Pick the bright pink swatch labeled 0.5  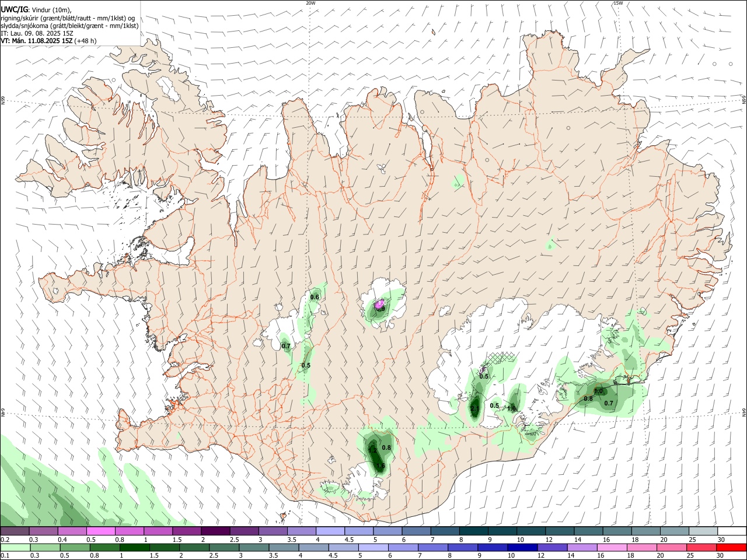[x=100, y=531]
